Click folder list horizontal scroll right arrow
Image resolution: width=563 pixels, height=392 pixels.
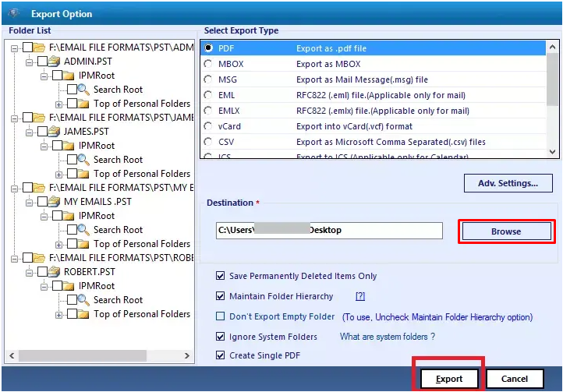coord(186,355)
